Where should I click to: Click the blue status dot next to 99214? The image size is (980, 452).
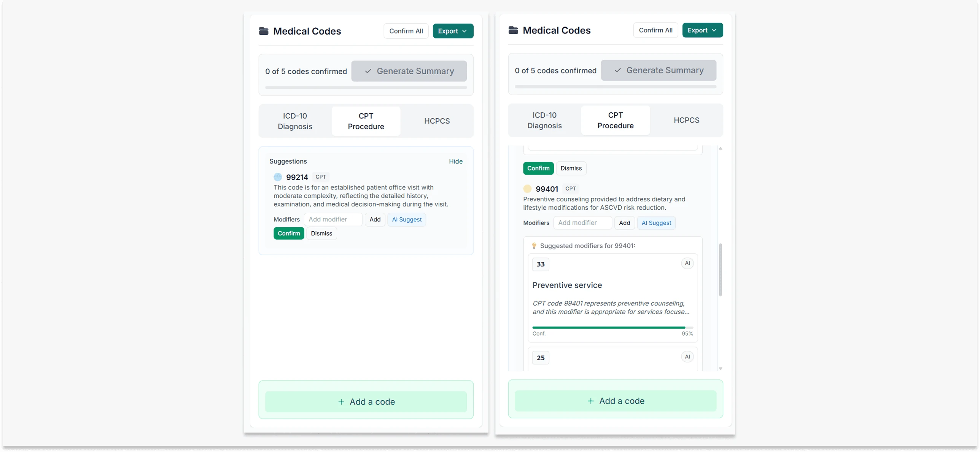278,177
